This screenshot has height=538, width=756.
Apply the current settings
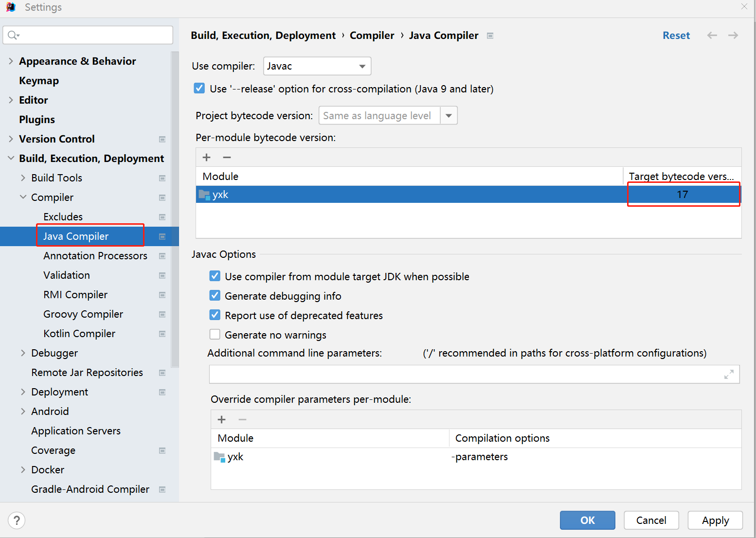[715, 520]
